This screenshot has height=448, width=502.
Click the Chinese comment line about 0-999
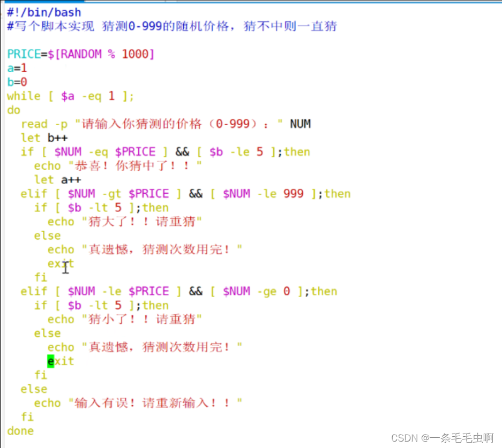[172, 26]
